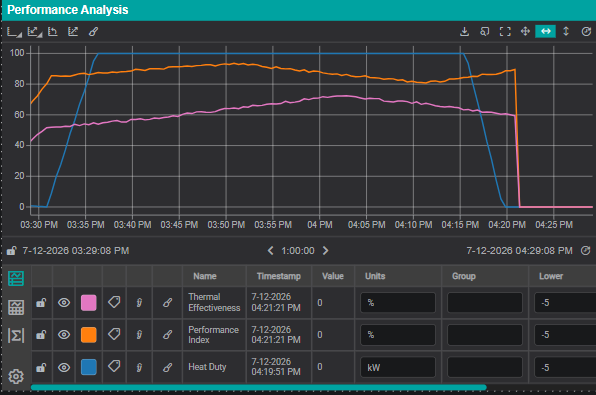Click the pen icon for Heat Duty
Viewport: 596px width, 395px height.
(x=139, y=367)
